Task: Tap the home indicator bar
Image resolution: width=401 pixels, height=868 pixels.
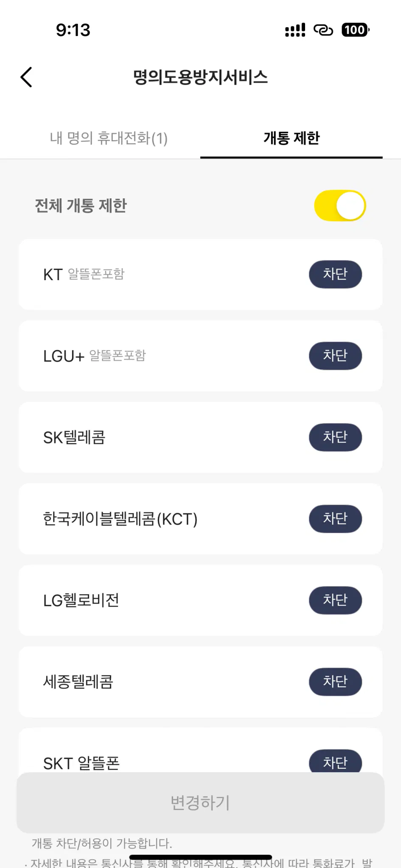Action: [200, 857]
